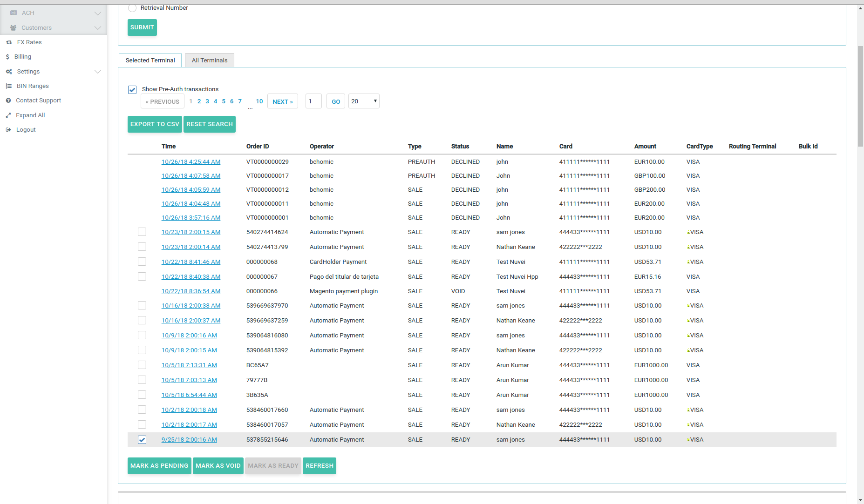The image size is (864, 504).
Task: Click order ID VT0000000017 cell
Action: click(267, 176)
